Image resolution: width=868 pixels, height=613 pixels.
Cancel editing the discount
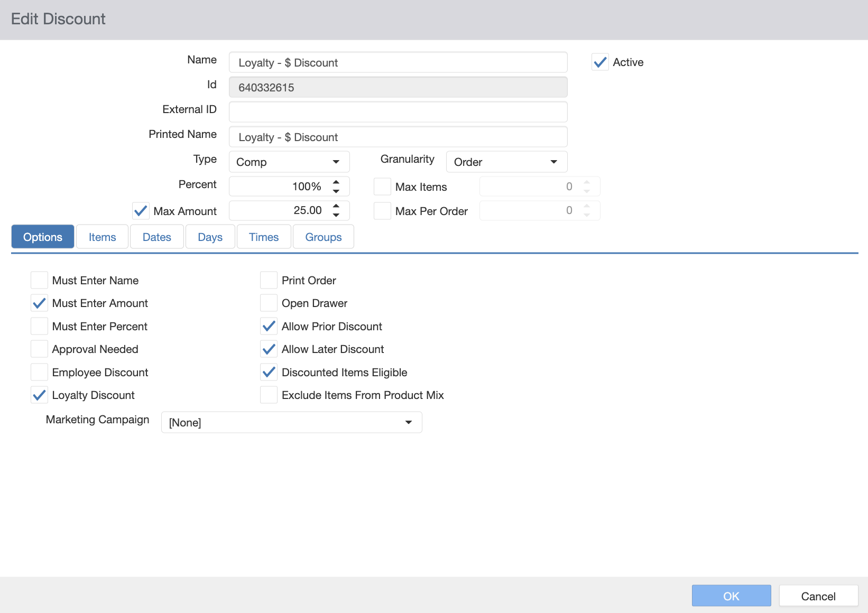(818, 596)
